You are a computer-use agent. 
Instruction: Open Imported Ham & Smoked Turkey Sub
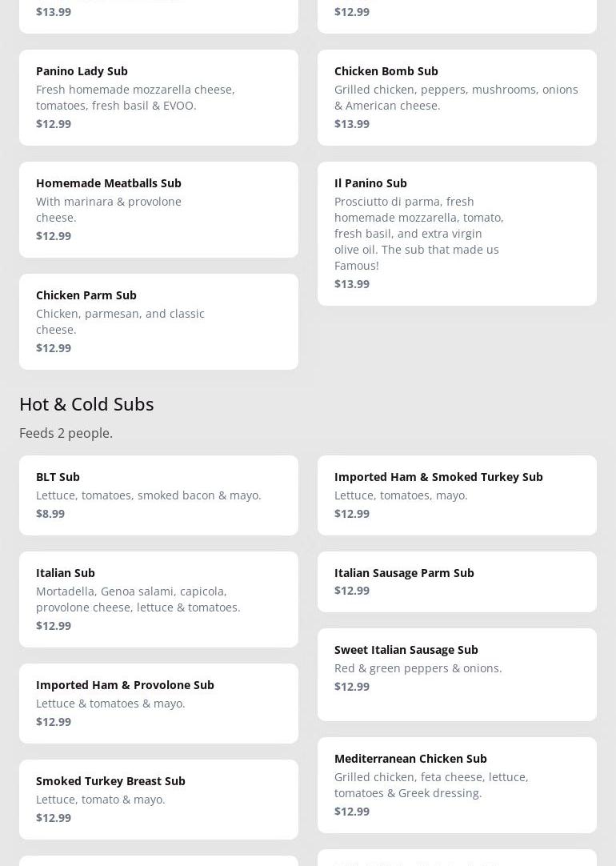point(457,495)
